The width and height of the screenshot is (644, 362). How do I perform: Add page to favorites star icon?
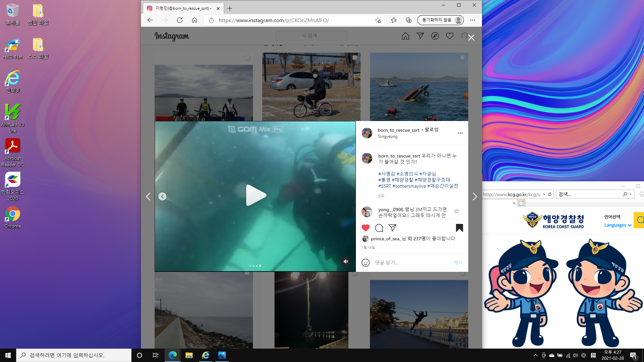click(x=378, y=20)
